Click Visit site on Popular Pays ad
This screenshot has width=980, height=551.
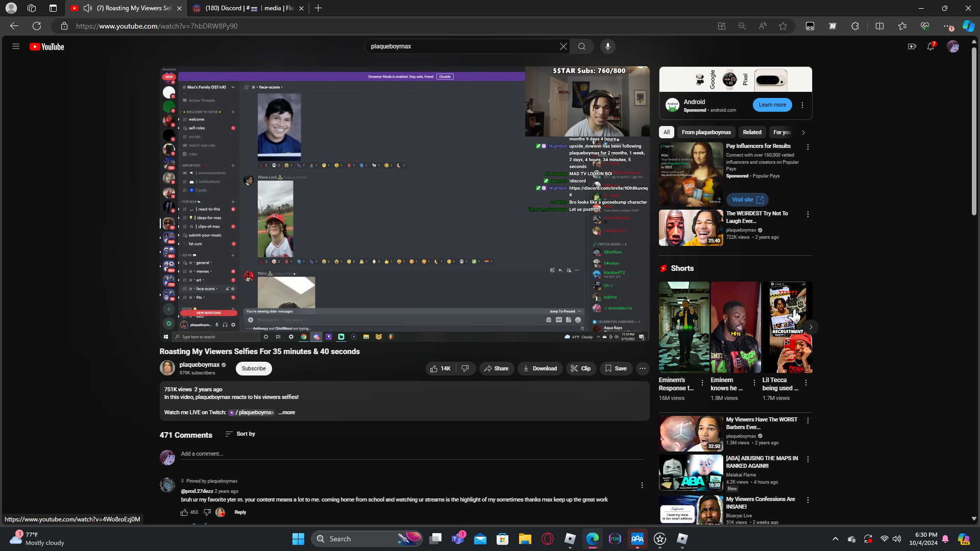click(747, 199)
